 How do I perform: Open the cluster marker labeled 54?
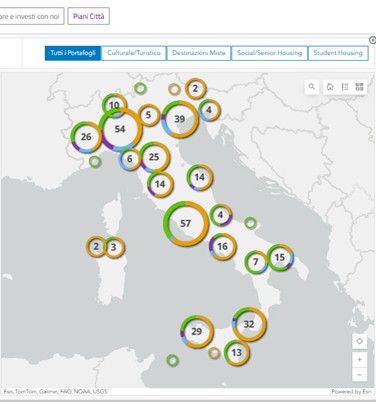click(x=120, y=129)
